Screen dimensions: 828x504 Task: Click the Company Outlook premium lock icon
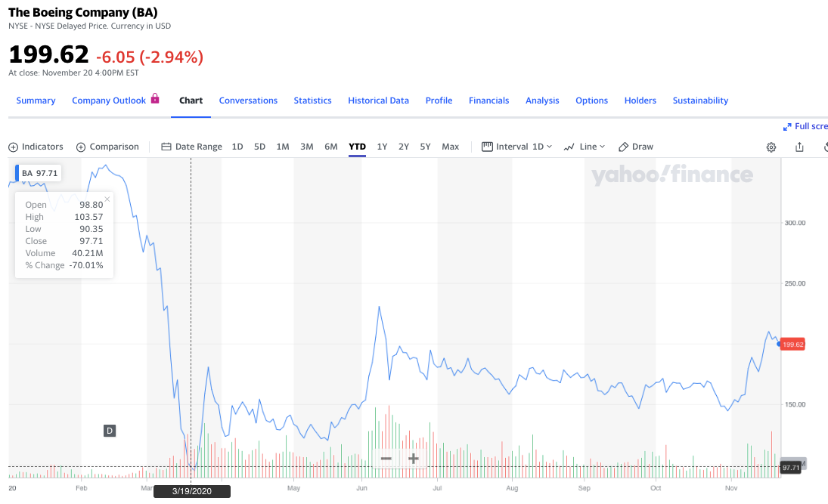[x=155, y=98]
